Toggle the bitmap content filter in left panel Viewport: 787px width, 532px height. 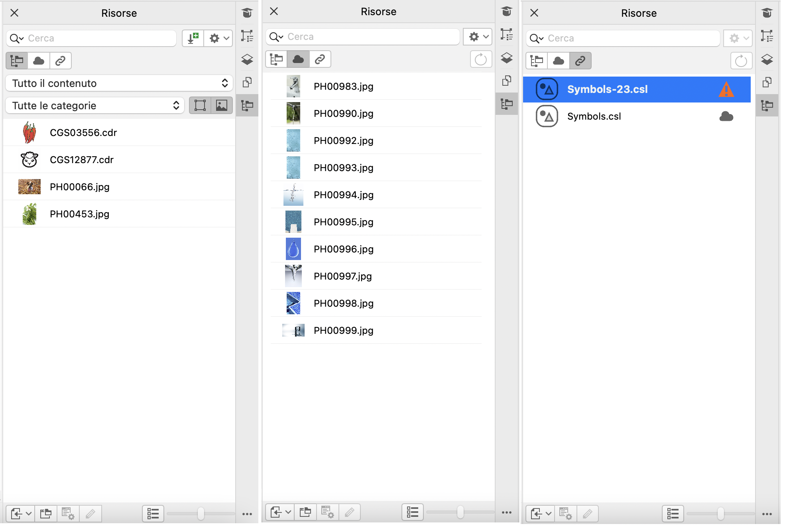click(222, 106)
